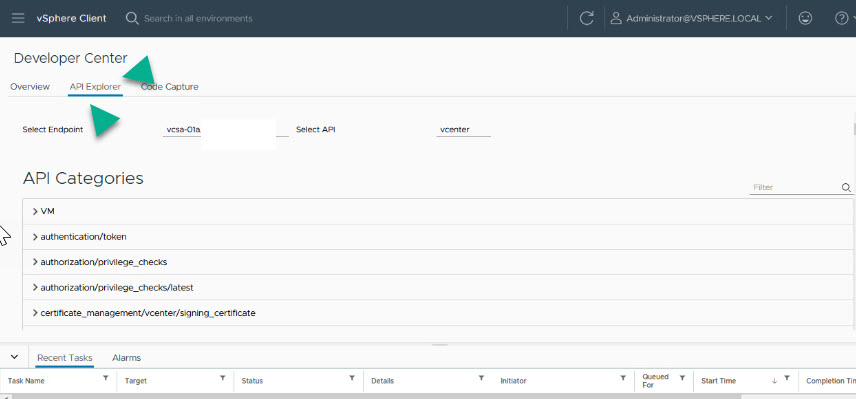Screen dimensions: 856x399
Task: Switch to the Alarms tab
Action: 126,358
